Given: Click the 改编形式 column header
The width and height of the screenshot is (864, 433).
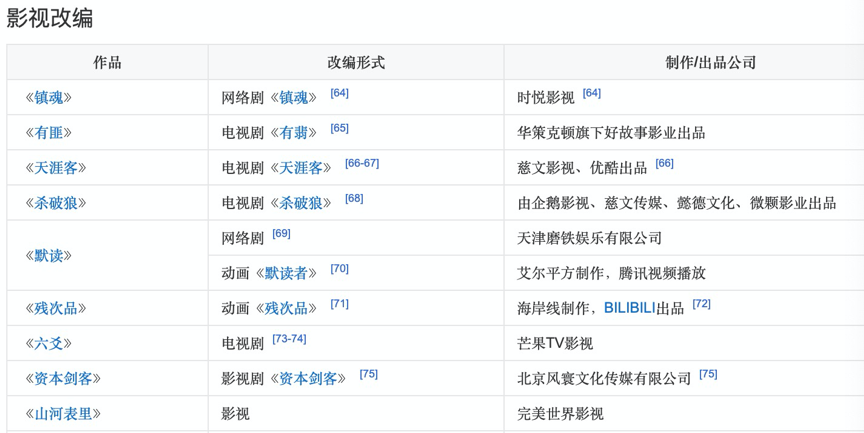Looking at the screenshot, I should [x=356, y=62].
